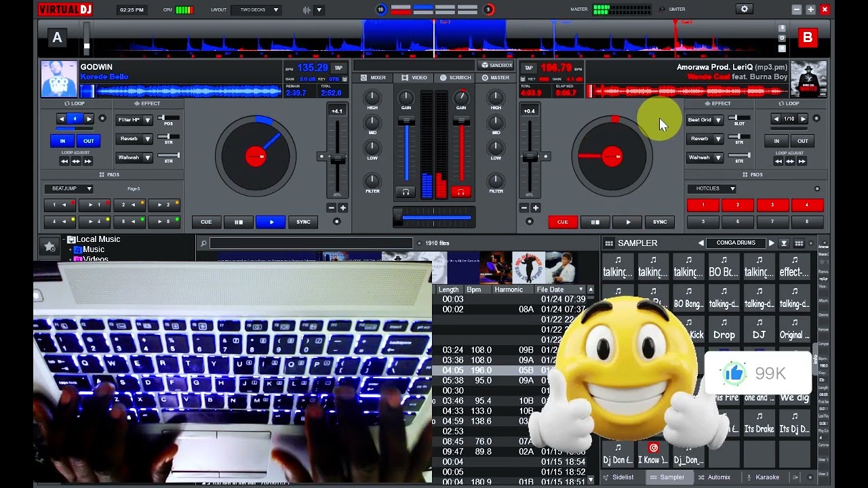Click sampler trigger mode icon
The width and height of the screenshot is (868, 488).
(784, 243)
